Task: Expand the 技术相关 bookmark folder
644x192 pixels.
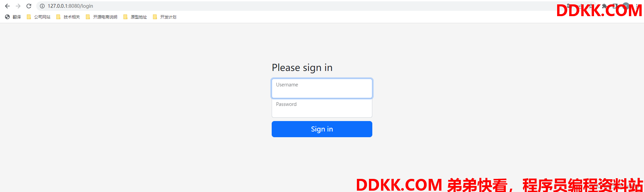Action: point(68,17)
